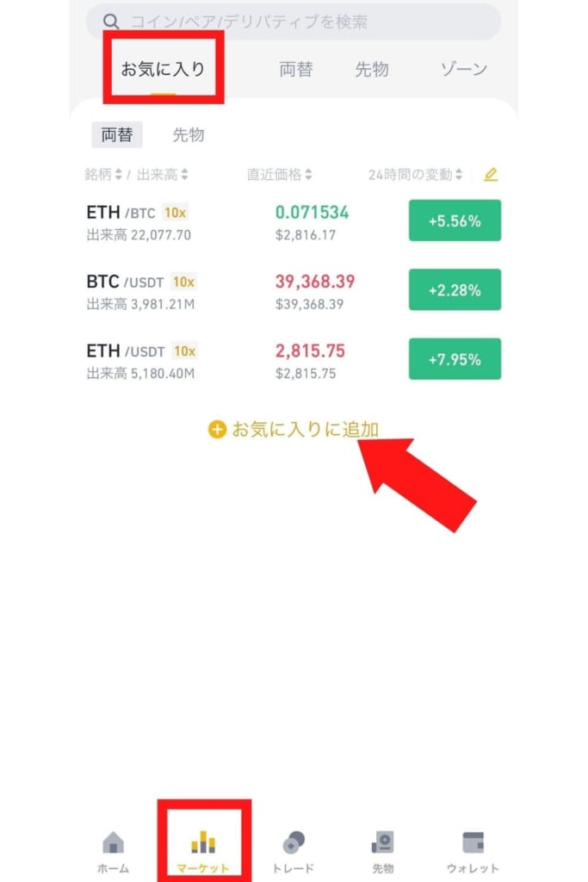The image size is (588, 882).
Task: Tap the Markets bar chart icon
Action: click(203, 842)
